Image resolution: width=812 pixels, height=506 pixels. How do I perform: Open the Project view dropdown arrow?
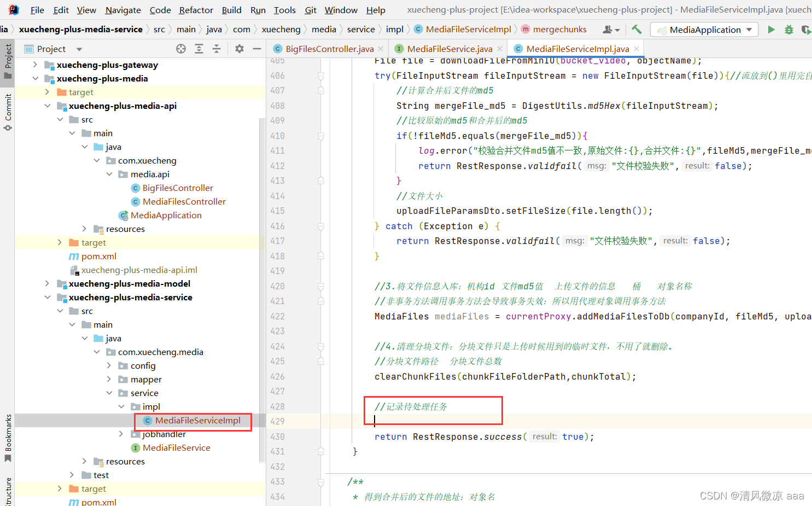click(79, 49)
